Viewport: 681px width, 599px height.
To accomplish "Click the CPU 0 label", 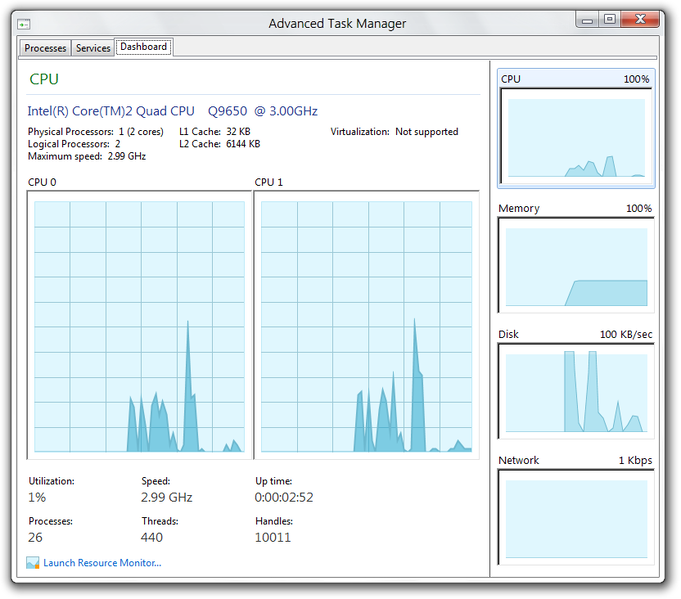I will pos(42,182).
